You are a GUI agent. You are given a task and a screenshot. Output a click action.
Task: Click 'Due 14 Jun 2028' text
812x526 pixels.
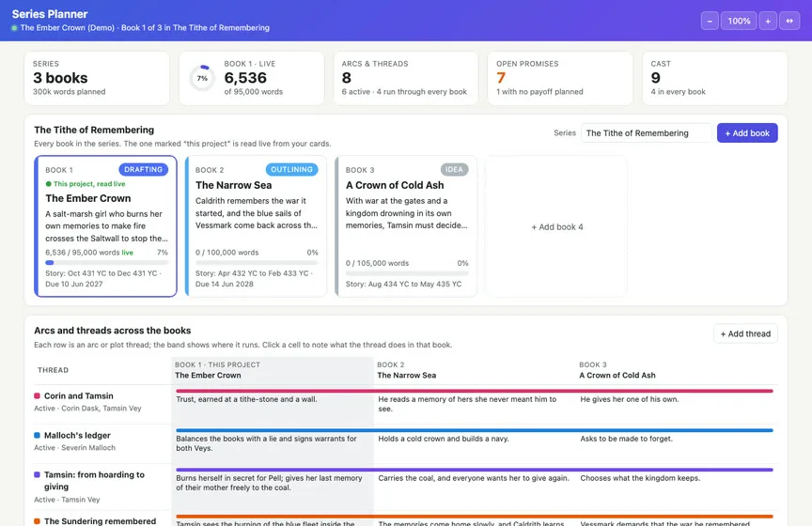225,284
